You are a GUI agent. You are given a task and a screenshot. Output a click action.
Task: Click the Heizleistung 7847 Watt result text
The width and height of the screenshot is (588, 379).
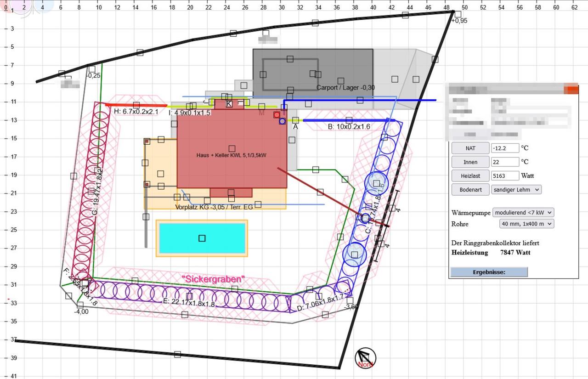491,253
